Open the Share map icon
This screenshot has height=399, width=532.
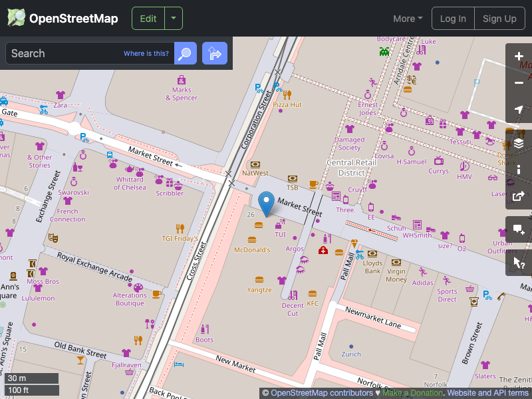pos(519,197)
